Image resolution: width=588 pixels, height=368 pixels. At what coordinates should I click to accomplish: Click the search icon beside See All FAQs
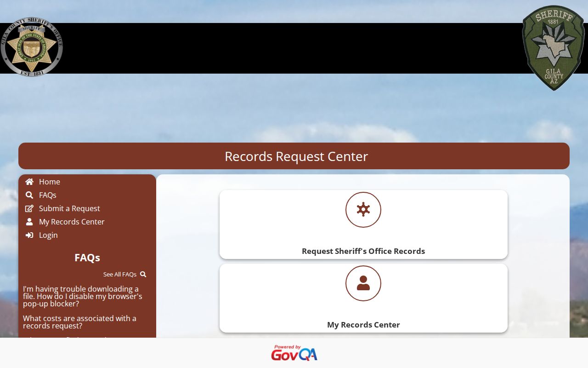click(143, 274)
